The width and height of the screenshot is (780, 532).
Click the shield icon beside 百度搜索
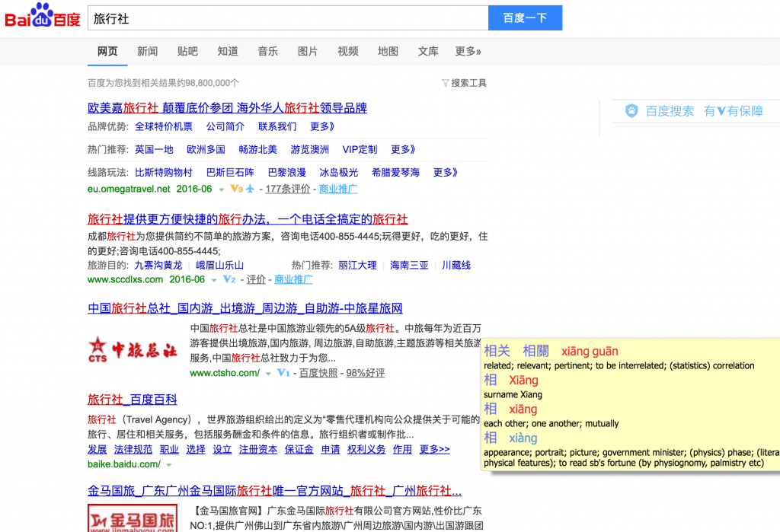[x=631, y=110]
